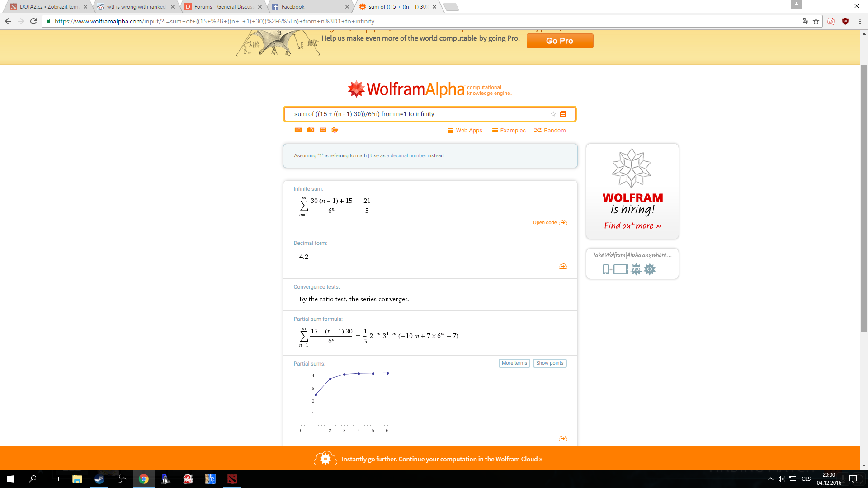Click the browser back button
Image resolution: width=868 pixels, height=488 pixels.
click(x=8, y=21)
